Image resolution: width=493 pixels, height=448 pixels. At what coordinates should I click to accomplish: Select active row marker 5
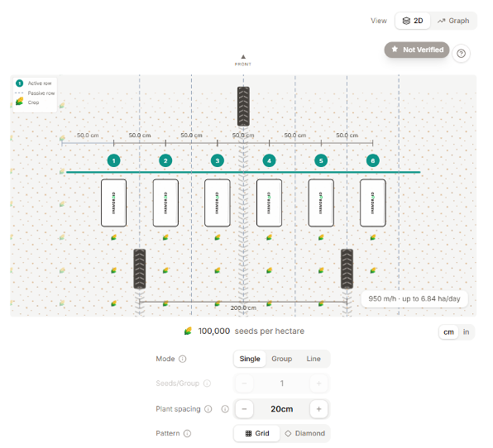321,161
